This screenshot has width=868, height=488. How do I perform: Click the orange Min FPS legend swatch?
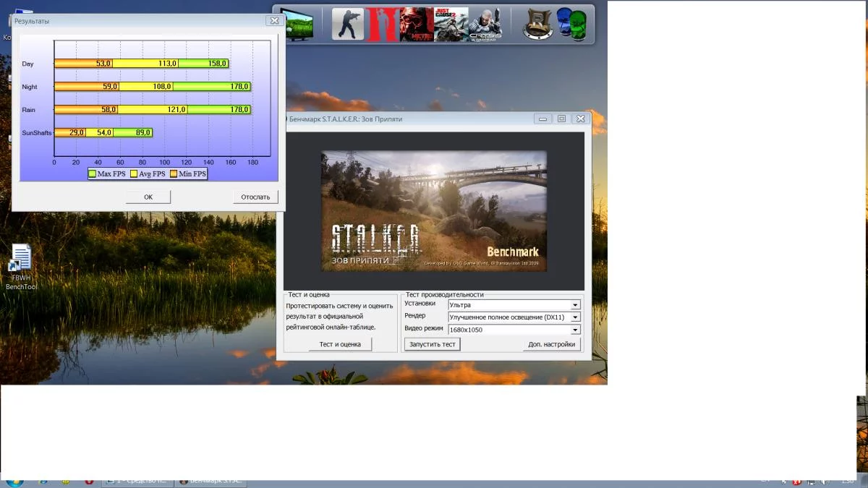tap(174, 174)
